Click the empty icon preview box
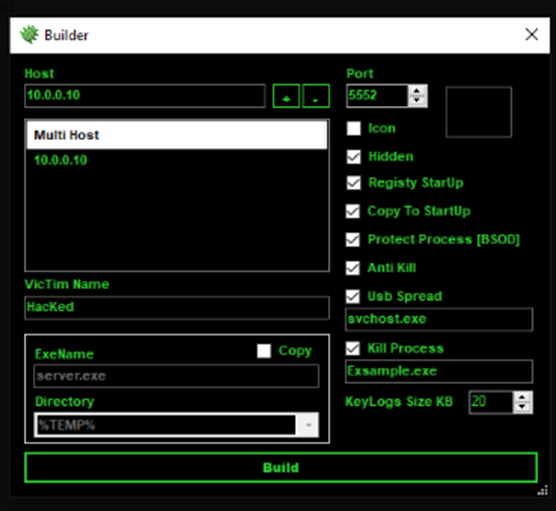This screenshot has width=556, height=511. (x=478, y=112)
